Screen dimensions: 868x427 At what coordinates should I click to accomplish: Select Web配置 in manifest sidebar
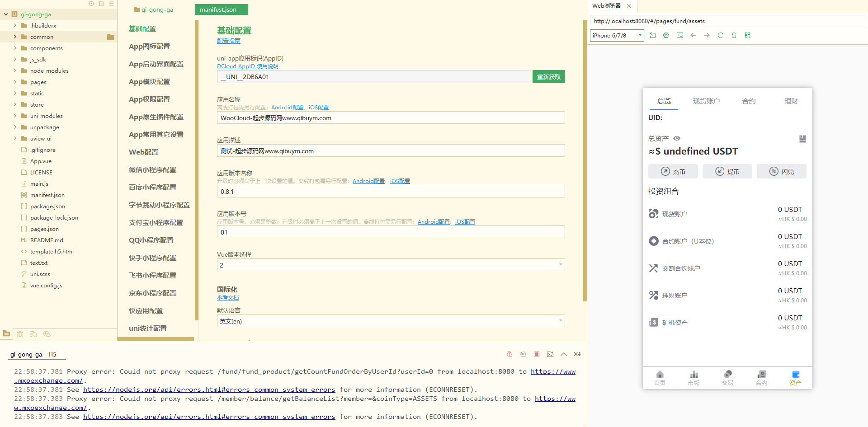tap(143, 152)
